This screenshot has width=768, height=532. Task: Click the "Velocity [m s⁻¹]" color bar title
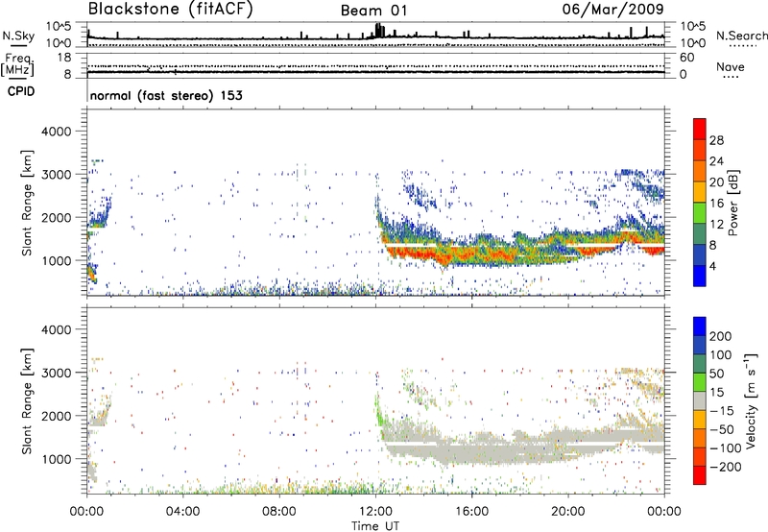[752, 400]
